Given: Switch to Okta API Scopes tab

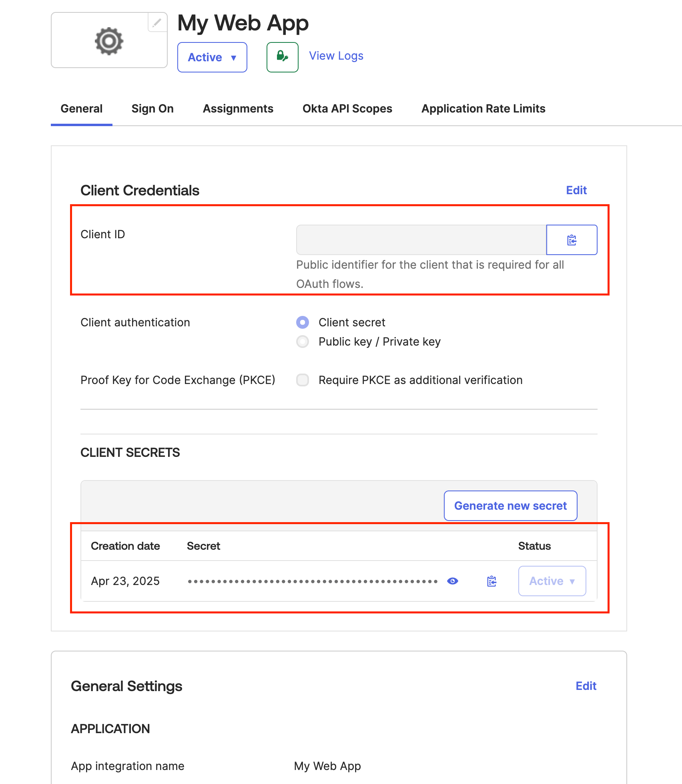Looking at the screenshot, I should click(x=347, y=108).
